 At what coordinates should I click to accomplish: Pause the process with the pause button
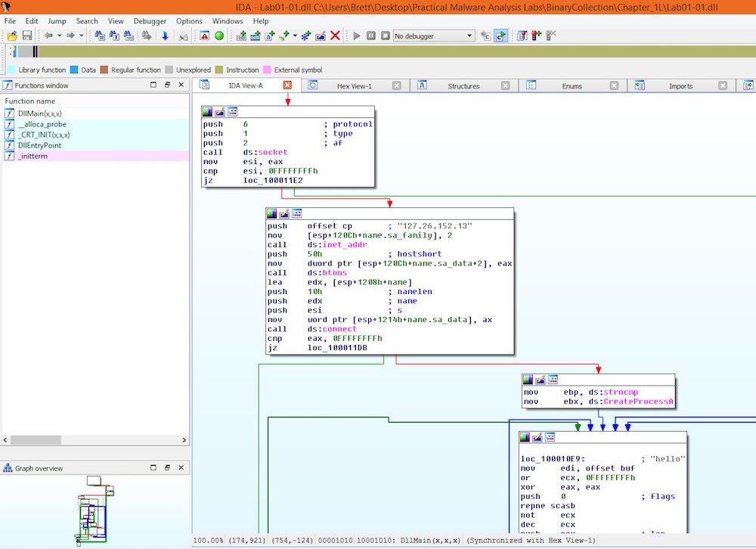[370, 36]
